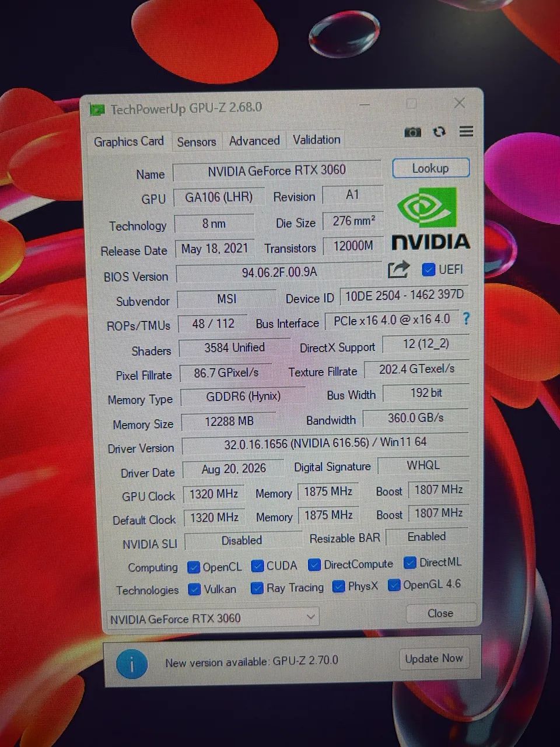Click the Memory Size value 12288 MB
Image resolution: width=560 pixels, height=747 pixels.
pos(229,421)
